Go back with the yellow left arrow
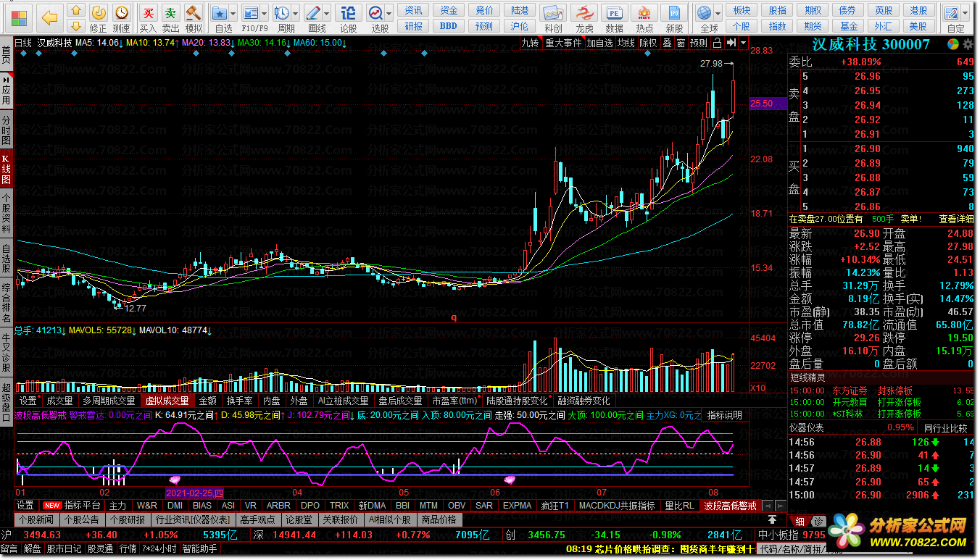Image resolution: width=980 pixels, height=560 pixels. (x=49, y=17)
